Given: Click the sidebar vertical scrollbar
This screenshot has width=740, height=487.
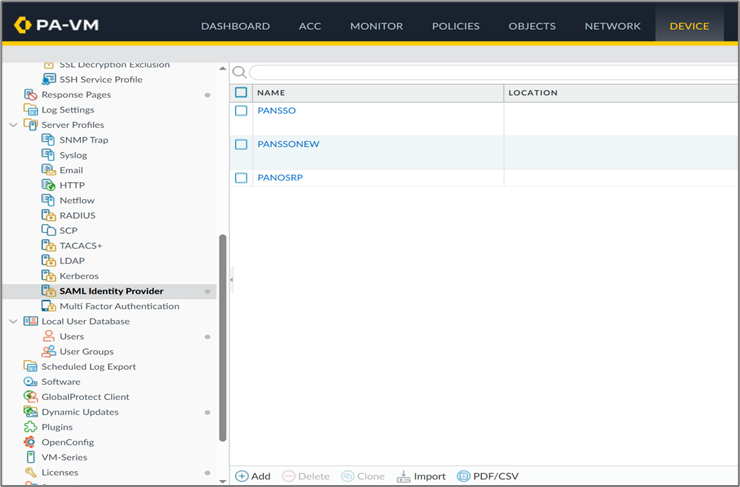Looking at the screenshot, I should click(223, 340).
